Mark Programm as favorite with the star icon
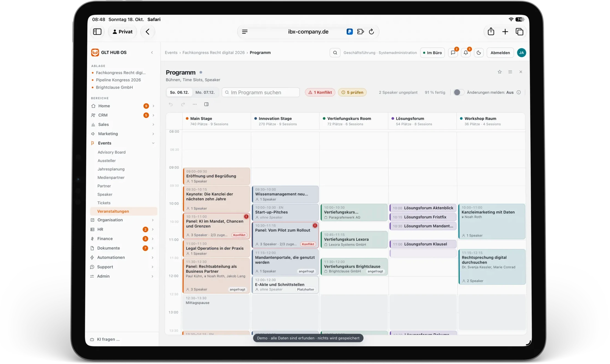 [500, 72]
